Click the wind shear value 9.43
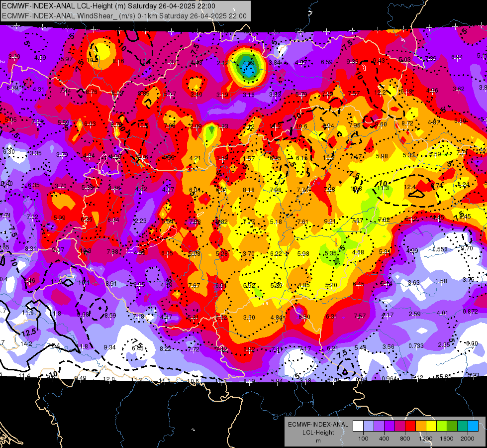 click(x=379, y=60)
